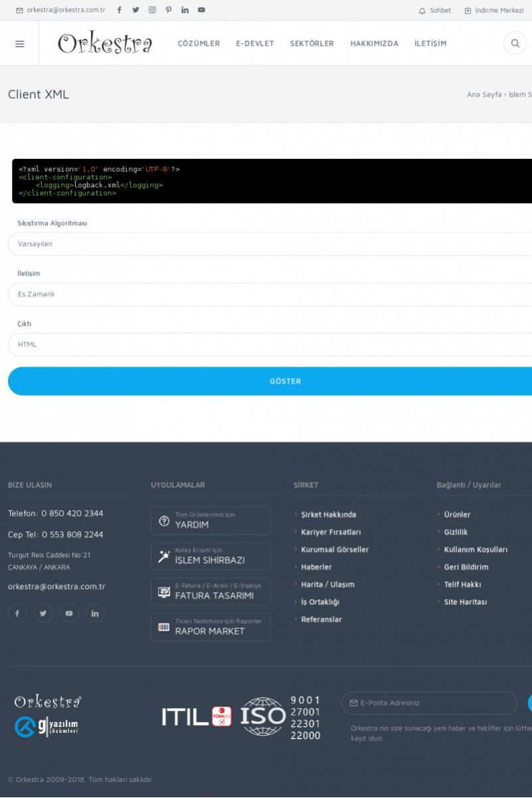Click the Kariyer Fırsatları link
532x798 pixels.
pyautogui.click(x=331, y=532)
